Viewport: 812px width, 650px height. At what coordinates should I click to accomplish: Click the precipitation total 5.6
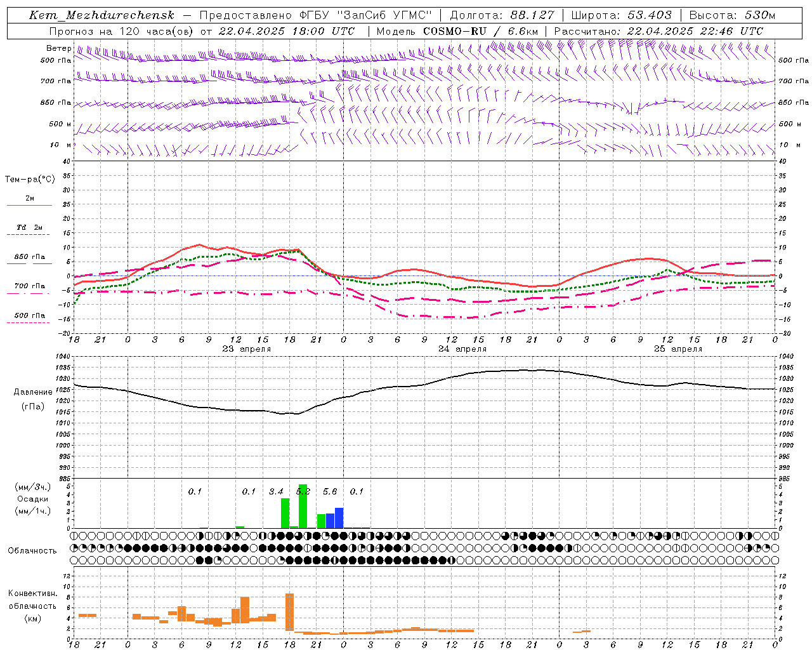point(330,491)
